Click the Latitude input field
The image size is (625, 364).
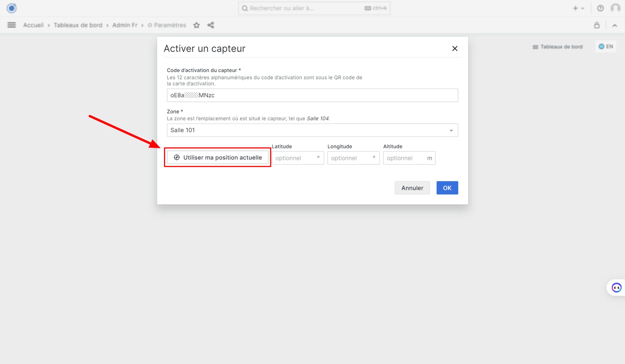tap(298, 158)
